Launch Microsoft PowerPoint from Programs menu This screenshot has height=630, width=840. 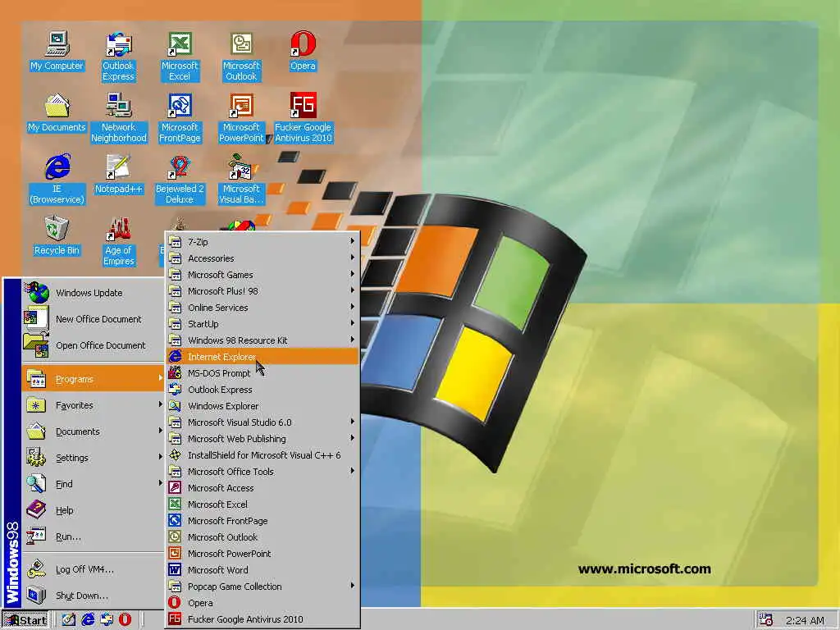(x=262, y=554)
